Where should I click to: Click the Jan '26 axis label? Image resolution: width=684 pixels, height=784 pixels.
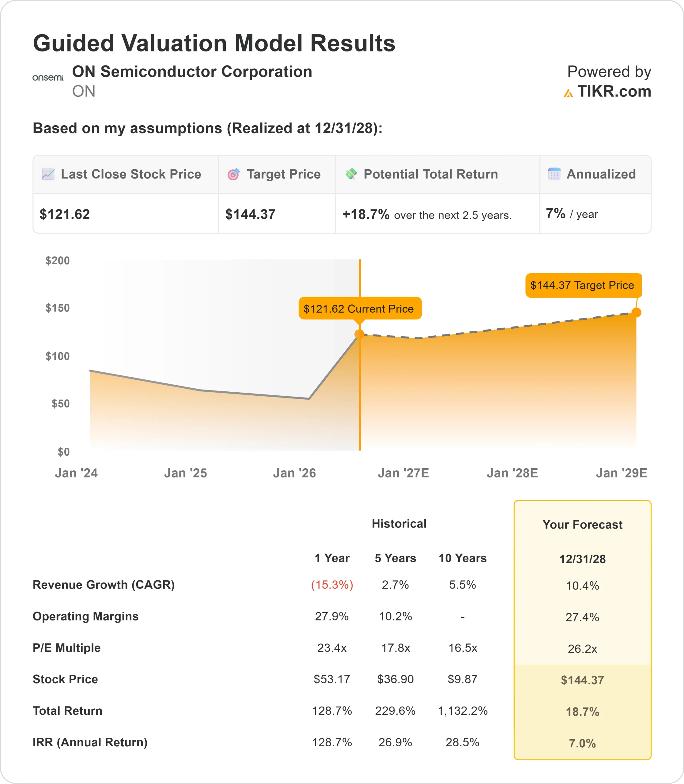click(x=294, y=473)
